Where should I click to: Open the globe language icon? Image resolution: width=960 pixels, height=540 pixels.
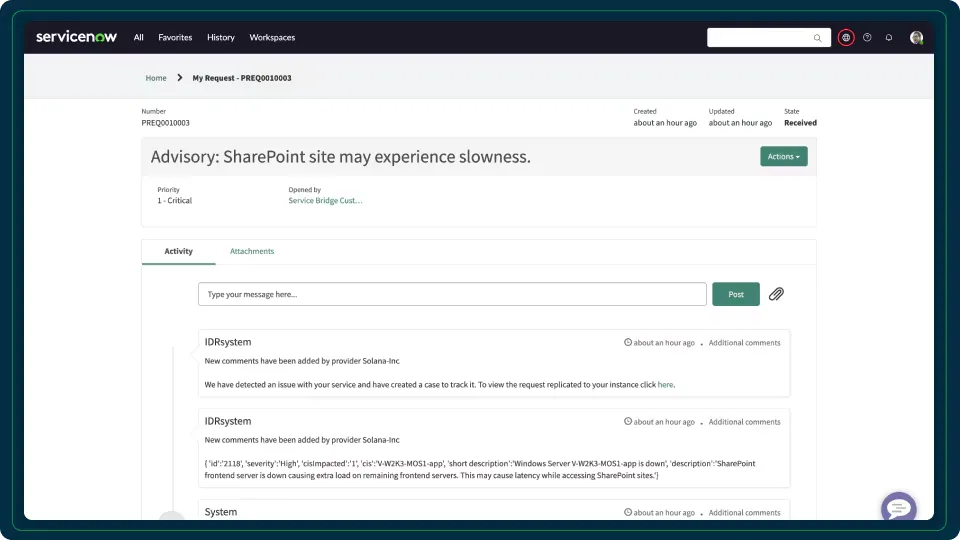(x=846, y=37)
